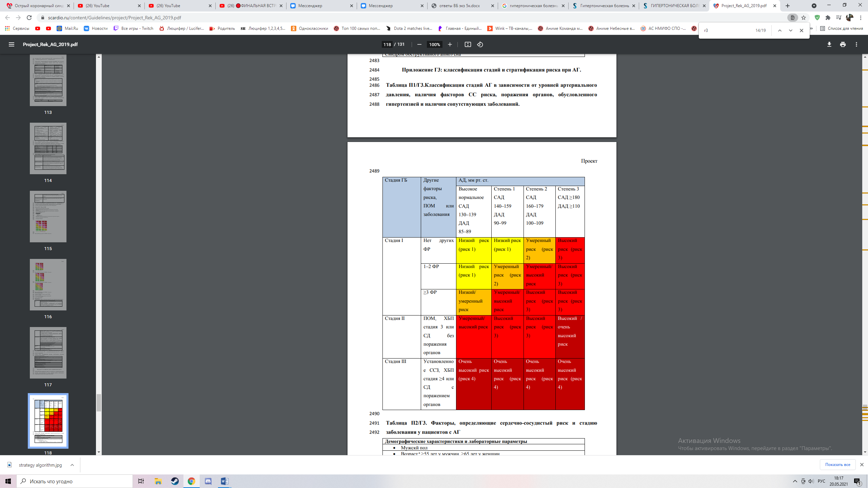
Task: Switch to ФИНАЛЬНАЯ ВСТРЕЧА YouTube tab
Action: click(250, 6)
